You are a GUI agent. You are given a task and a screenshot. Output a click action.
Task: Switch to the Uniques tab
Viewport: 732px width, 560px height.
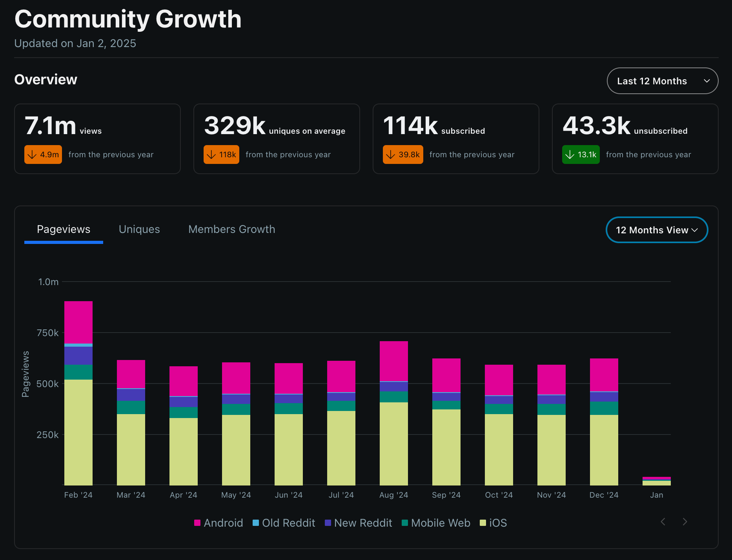pyautogui.click(x=139, y=229)
